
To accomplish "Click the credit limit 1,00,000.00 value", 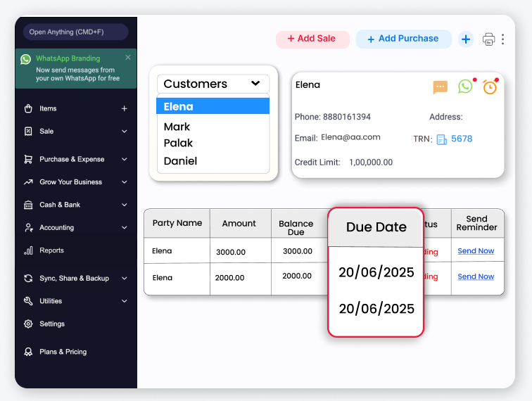I will pos(371,163).
